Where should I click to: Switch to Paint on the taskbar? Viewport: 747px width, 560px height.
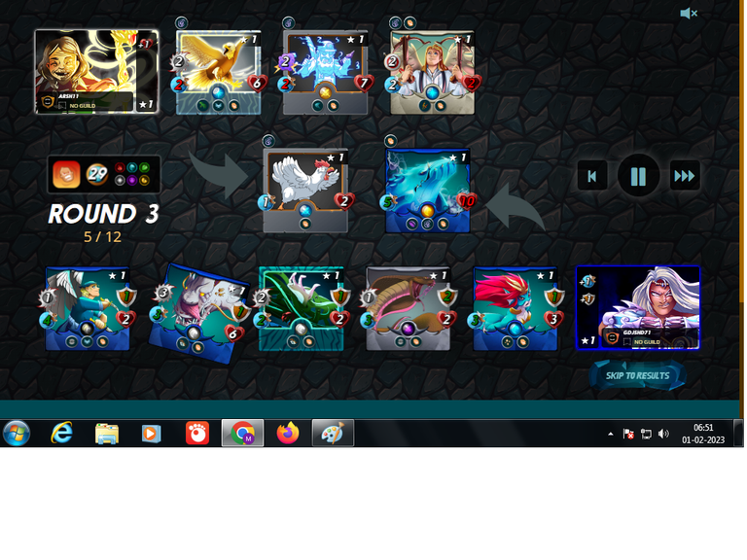point(333,433)
